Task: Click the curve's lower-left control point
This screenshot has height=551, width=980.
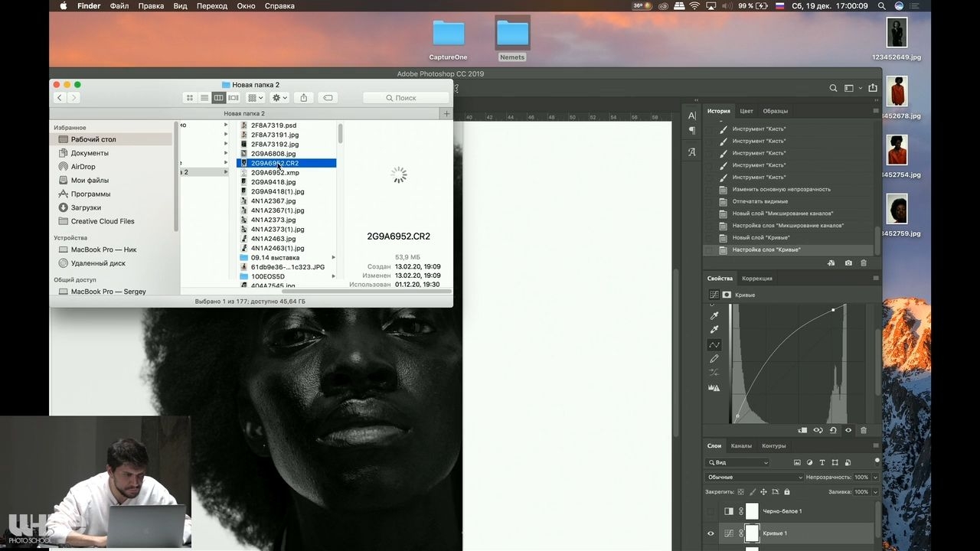Action: [737, 416]
